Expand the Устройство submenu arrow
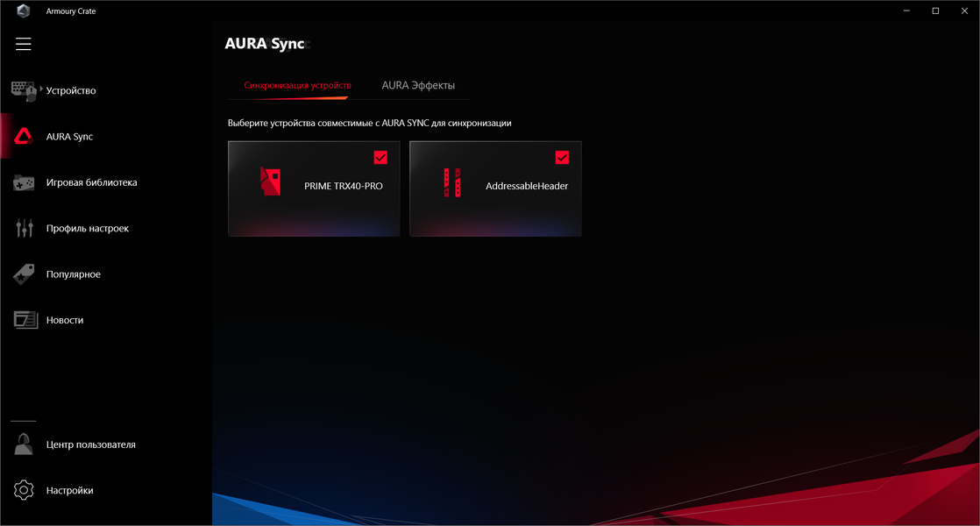The height and width of the screenshot is (526, 980). [41, 89]
